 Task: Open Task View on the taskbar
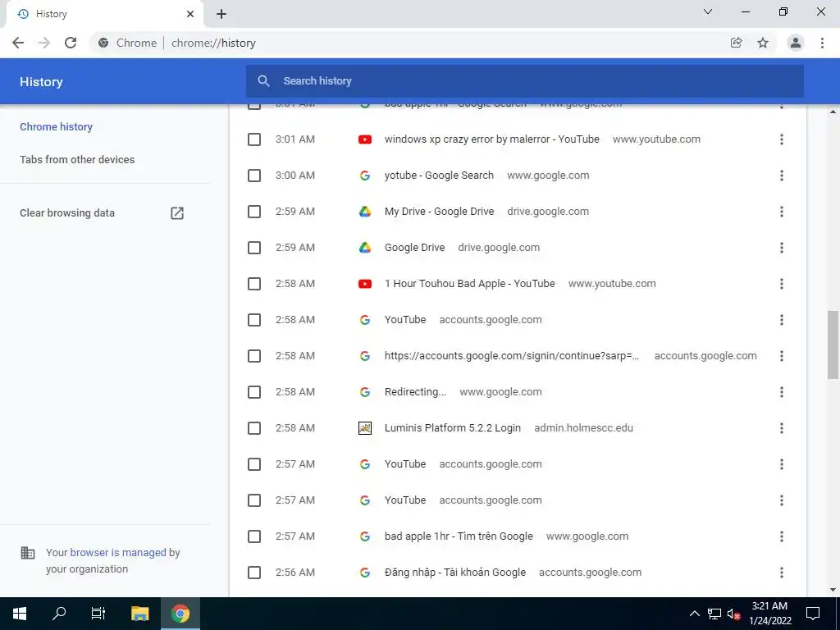click(x=98, y=614)
